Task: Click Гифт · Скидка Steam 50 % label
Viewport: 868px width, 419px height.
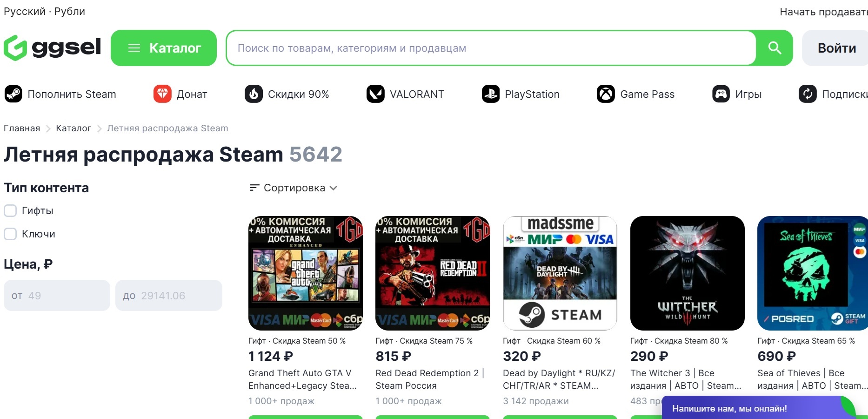Action: pos(297,341)
